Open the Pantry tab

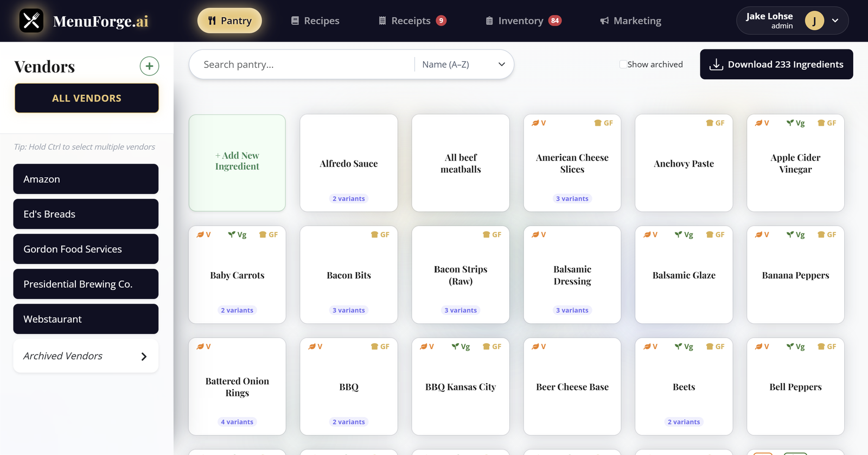(x=229, y=21)
